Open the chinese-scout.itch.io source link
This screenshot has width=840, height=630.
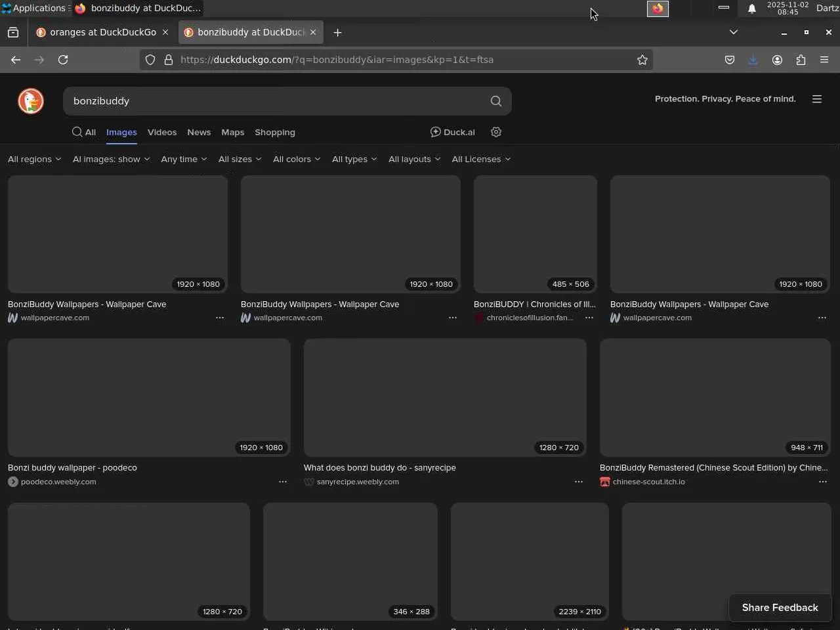point(648,482)
